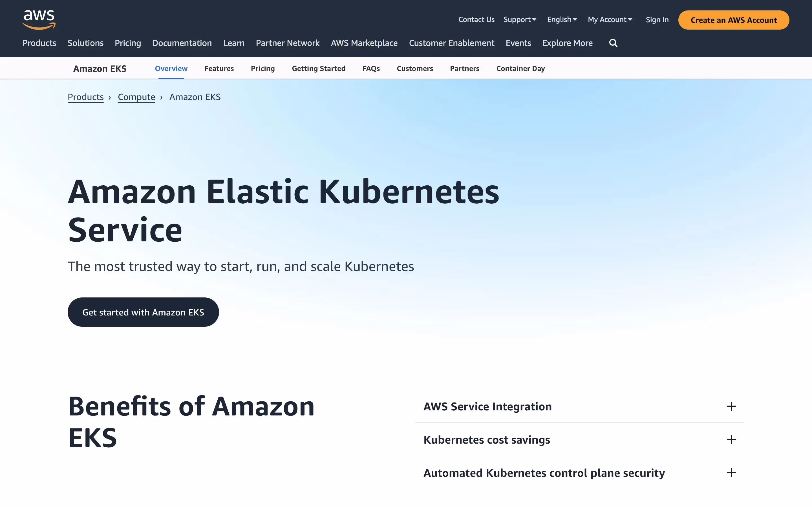Click the Compute breadcrumb link

(136, 97)
